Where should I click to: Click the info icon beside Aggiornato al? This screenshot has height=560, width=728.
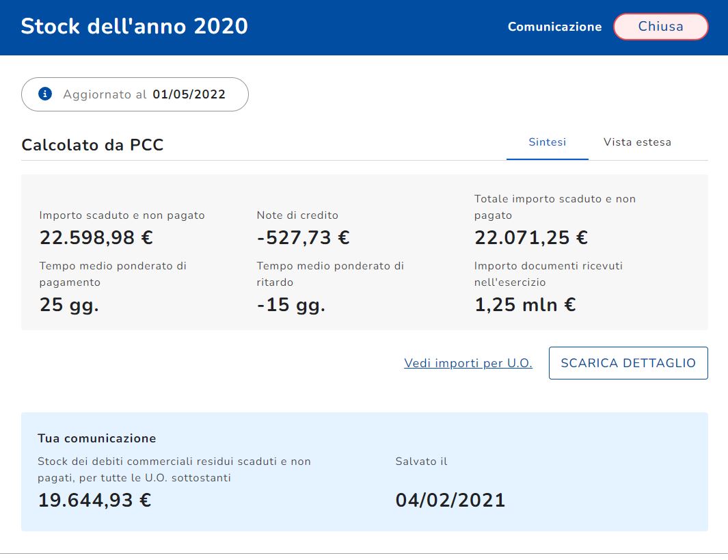coord(46,94)
